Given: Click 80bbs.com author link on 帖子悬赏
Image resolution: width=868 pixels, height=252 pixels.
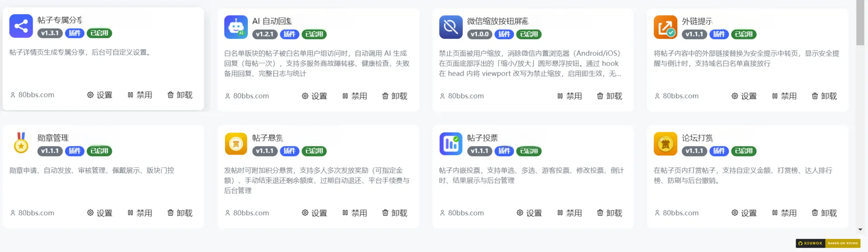Looking at the screenshot, I should point(247,213).
